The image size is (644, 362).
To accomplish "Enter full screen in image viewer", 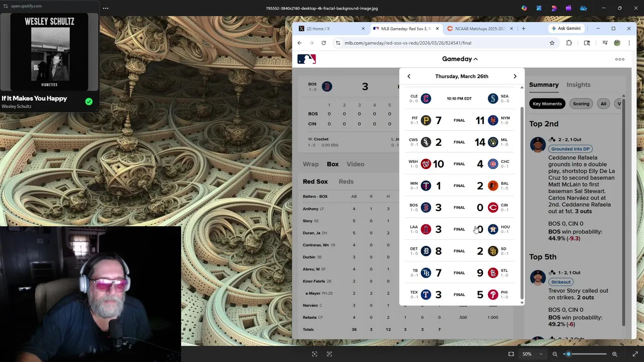I will point(635,354).
